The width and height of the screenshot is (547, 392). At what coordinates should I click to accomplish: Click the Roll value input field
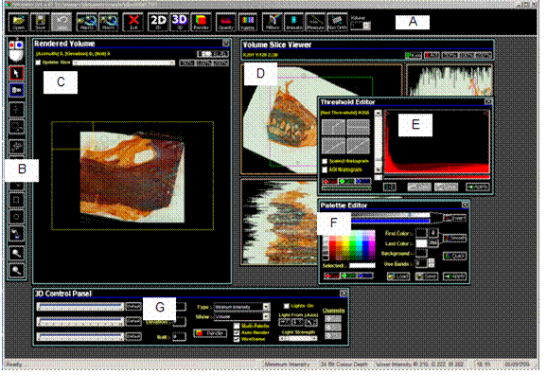[179, 337]
